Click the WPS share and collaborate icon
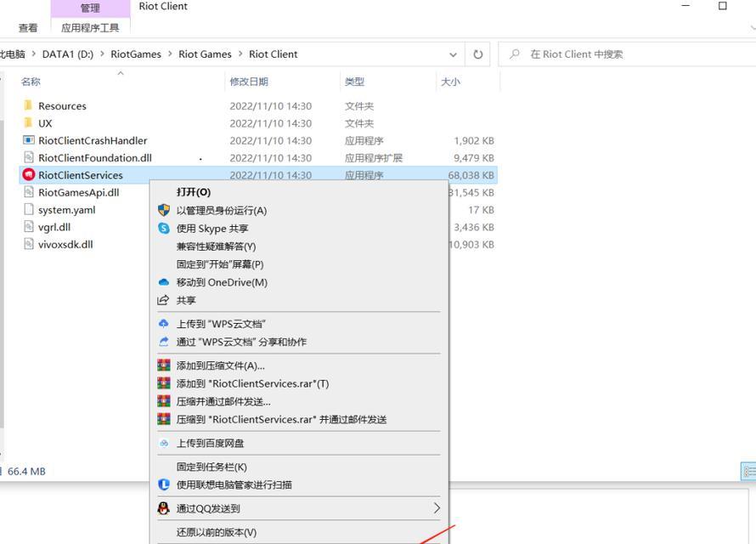Screen dimensions: 756x544 164,342
